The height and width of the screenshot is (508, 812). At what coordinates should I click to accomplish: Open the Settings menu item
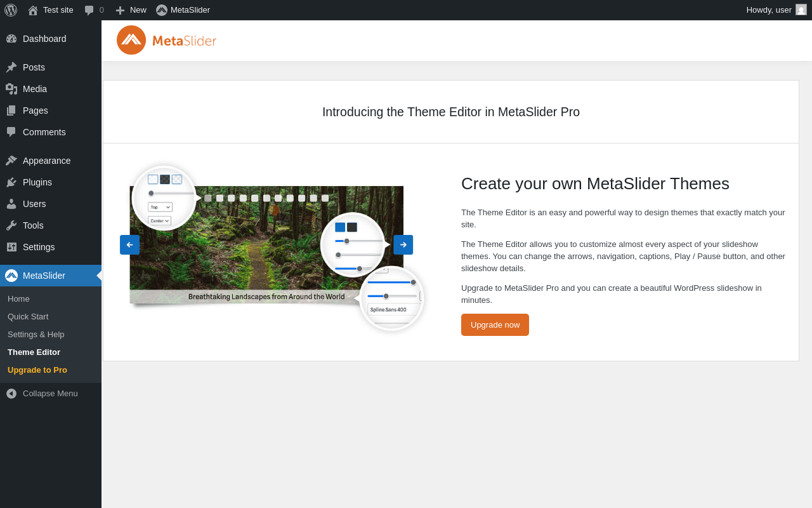tap(51, 247)
